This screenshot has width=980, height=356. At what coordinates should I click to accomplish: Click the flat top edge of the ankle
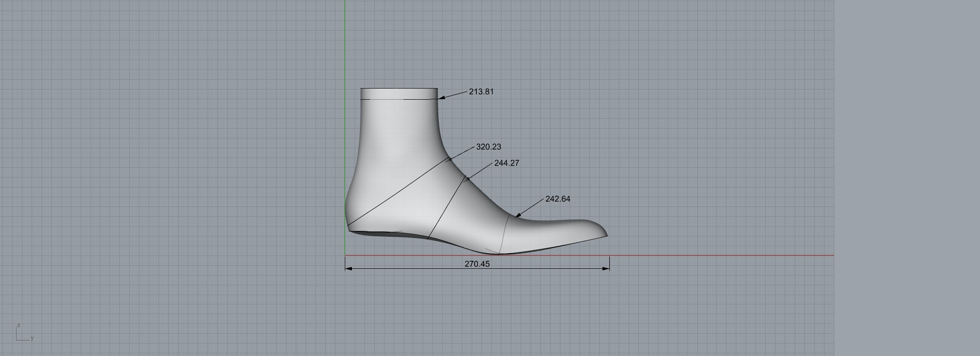(399, 89)
